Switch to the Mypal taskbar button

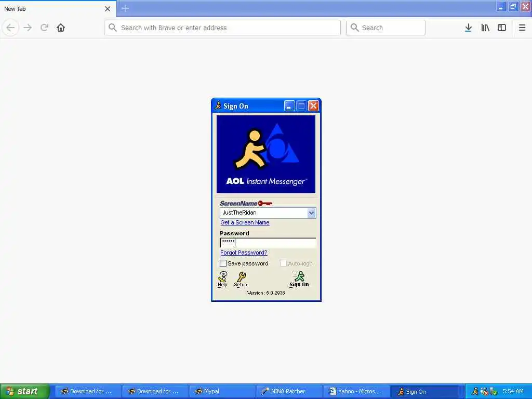click(221, 392)
